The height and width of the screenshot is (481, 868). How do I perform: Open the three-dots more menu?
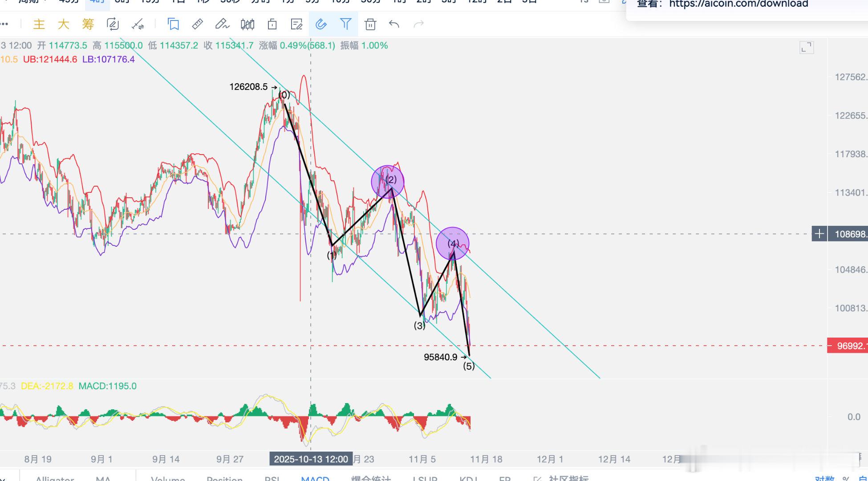click(x=4, y=24)
